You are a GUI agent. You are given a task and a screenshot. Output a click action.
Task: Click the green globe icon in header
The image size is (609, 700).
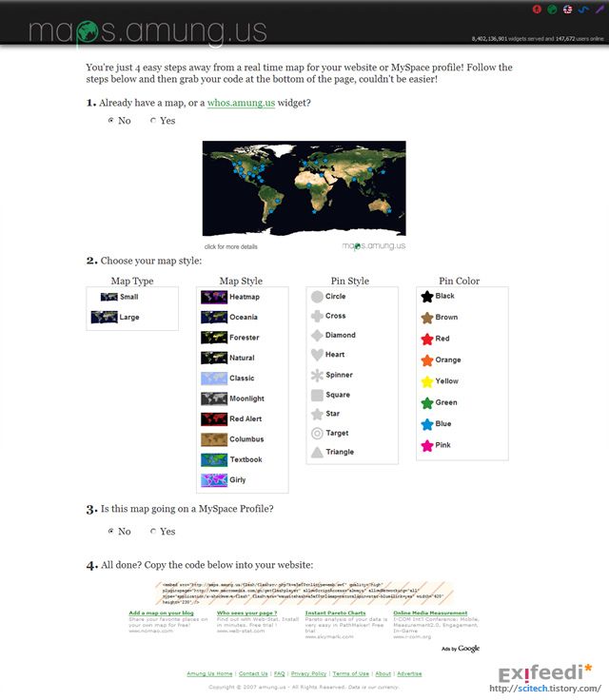(552, 9)
